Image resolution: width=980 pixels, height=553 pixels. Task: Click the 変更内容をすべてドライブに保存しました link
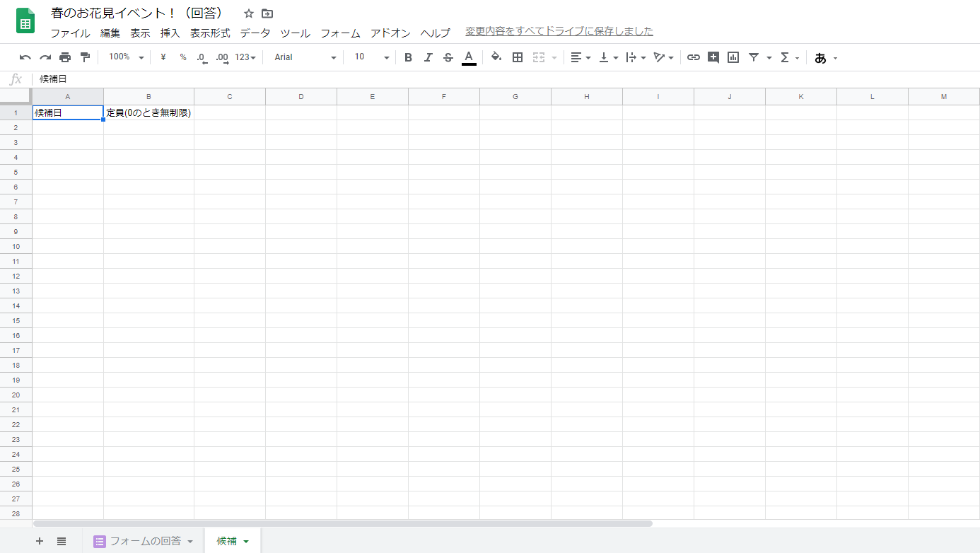pyautogui.click(x=559, y=31)
